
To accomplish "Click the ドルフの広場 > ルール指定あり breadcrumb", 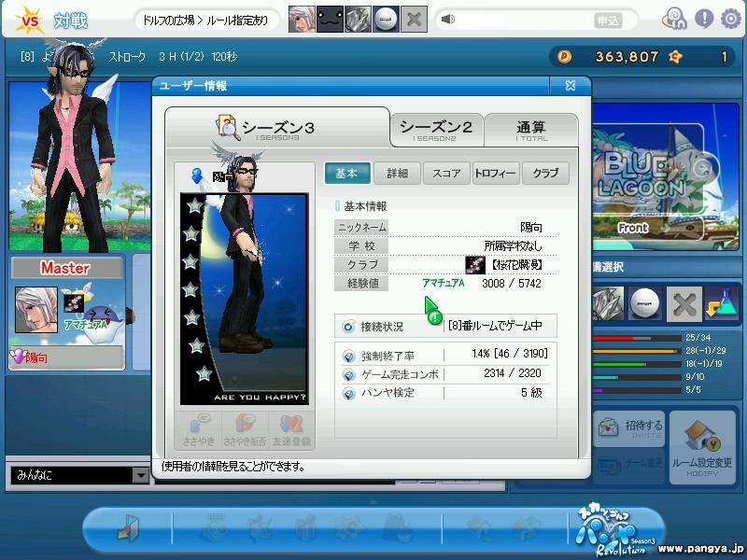I will click(204, 21).
